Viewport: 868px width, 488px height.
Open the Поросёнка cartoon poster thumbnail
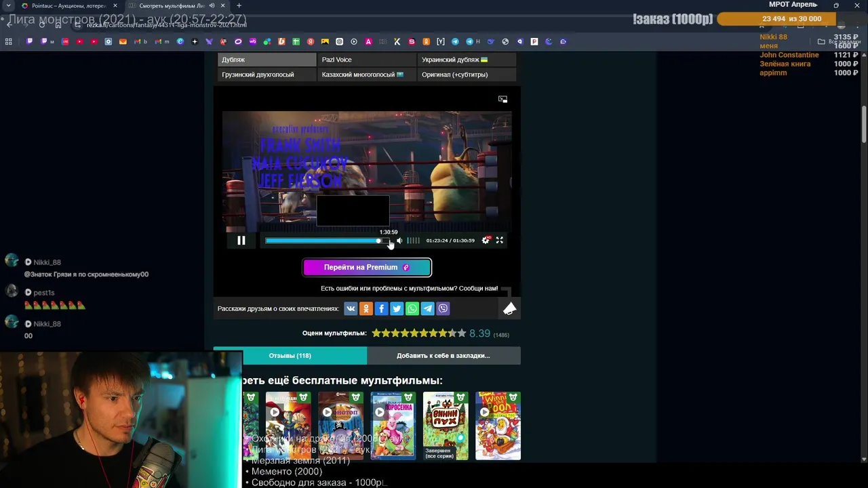coord(393,426)
